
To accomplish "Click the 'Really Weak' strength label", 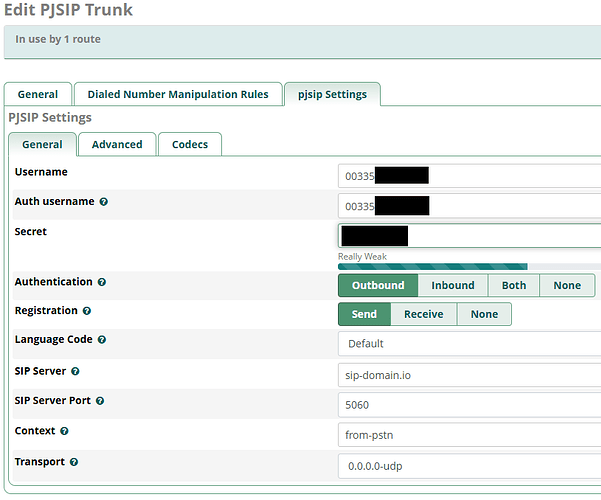I will coord(362,257).
